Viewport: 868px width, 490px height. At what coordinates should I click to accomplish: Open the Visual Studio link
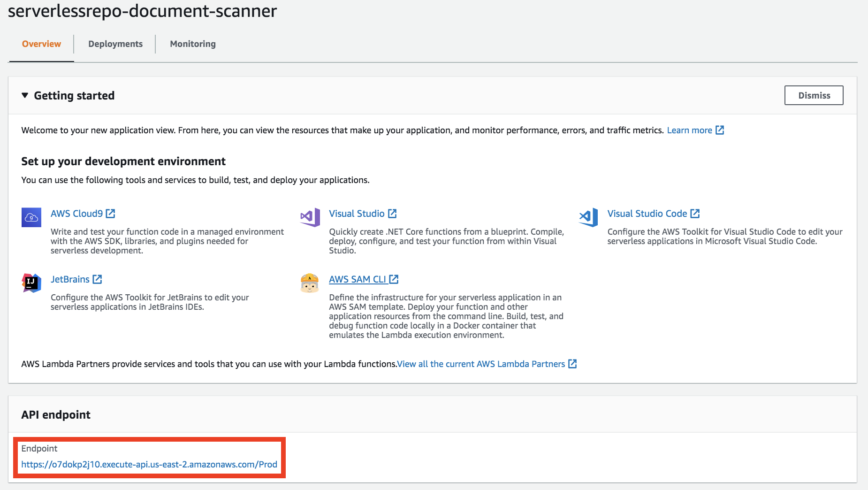[x=357, y=214]
